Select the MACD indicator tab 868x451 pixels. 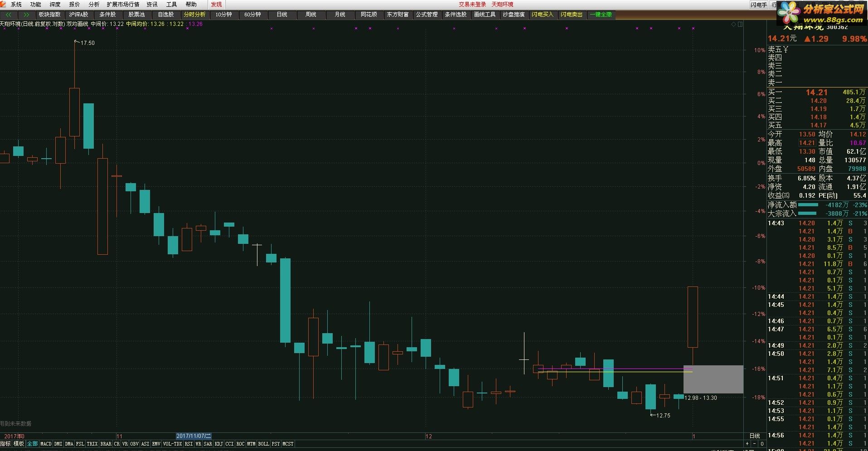(x=46, y=444)
